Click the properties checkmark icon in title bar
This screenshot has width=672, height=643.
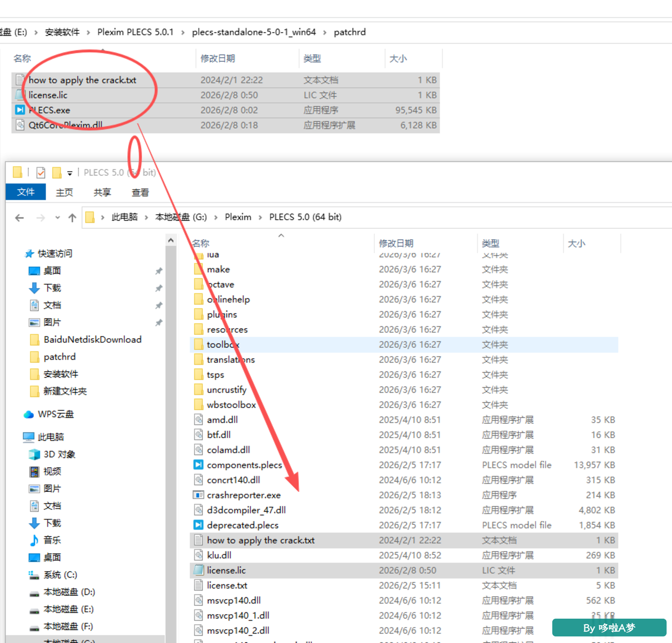pos(41,172)
